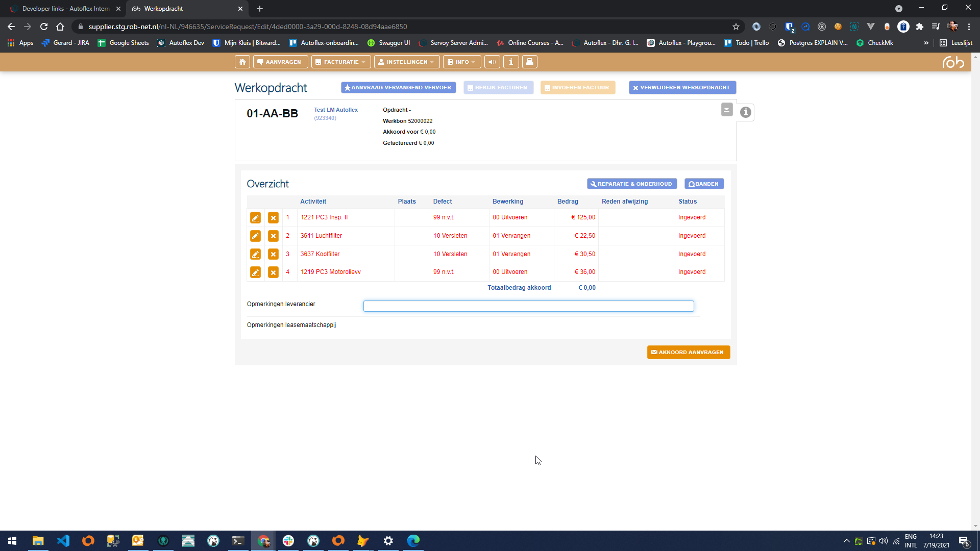
Task: Click Opmerkingen leverancier text field
Action: [528, 306]
